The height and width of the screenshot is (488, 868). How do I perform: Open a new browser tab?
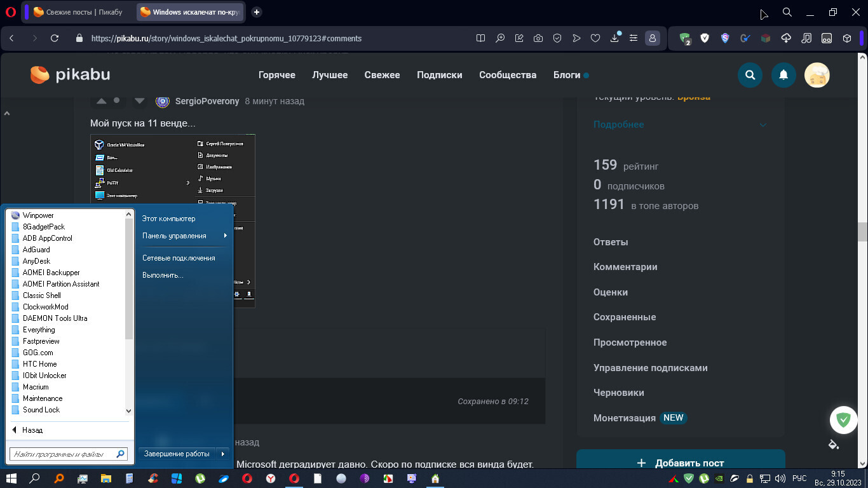coord(256,12)
